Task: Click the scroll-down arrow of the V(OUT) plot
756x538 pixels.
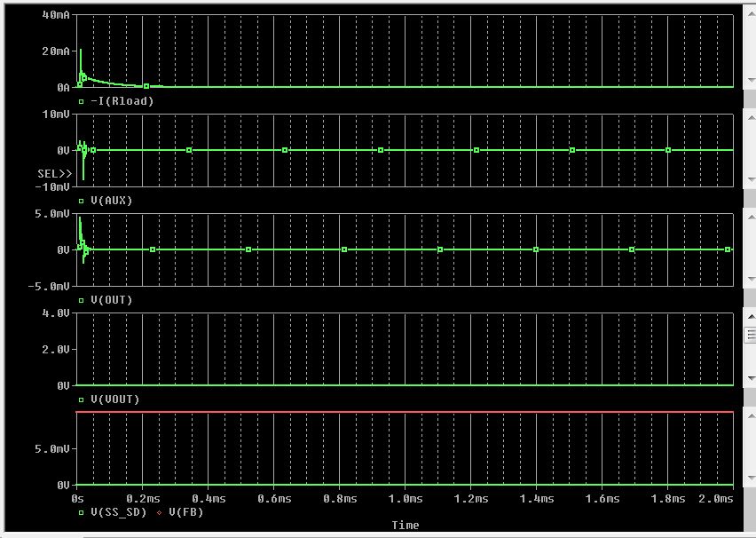Action: click(x=750, y=279)
